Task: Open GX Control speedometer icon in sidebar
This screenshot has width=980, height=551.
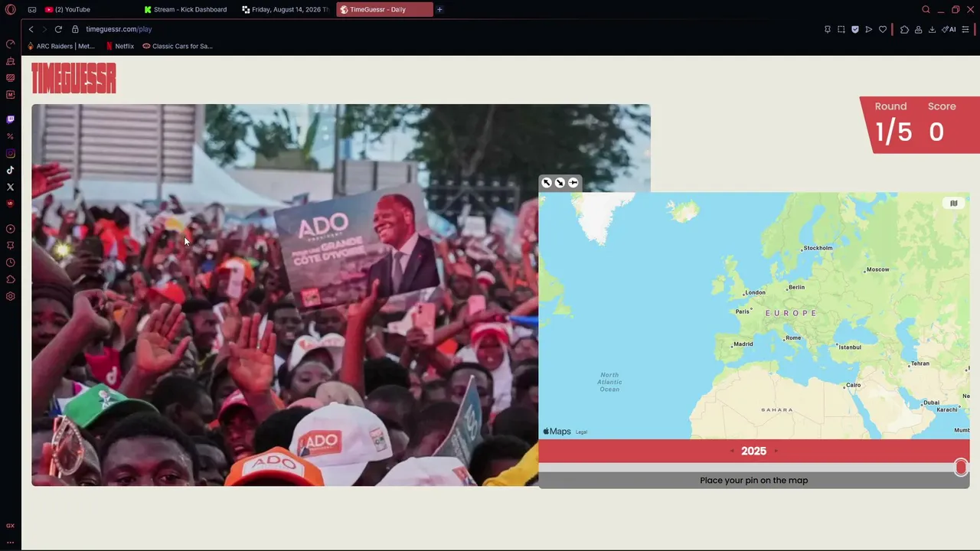Action: tap(10, 44)
